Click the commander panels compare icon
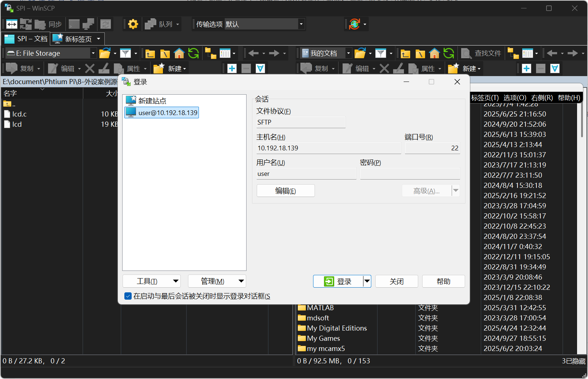Image resolution: width=588 pixels, height=379 pixels. (x=12, y=24)
